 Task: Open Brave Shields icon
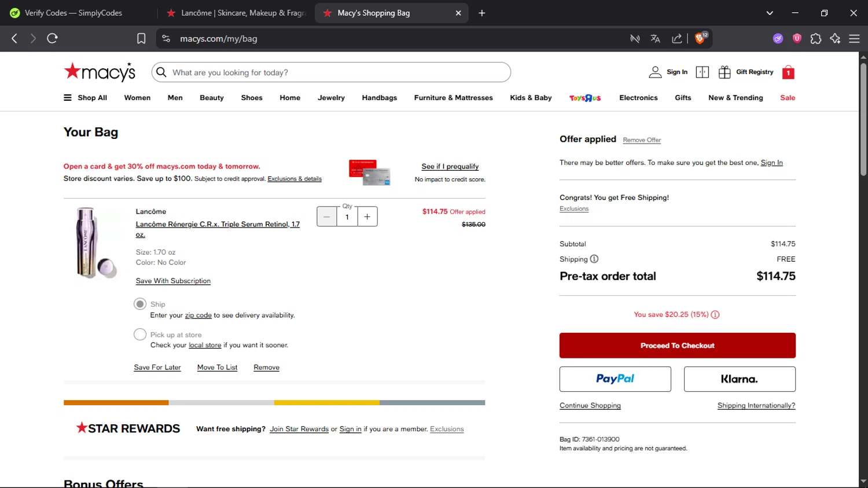coord(700,38)
